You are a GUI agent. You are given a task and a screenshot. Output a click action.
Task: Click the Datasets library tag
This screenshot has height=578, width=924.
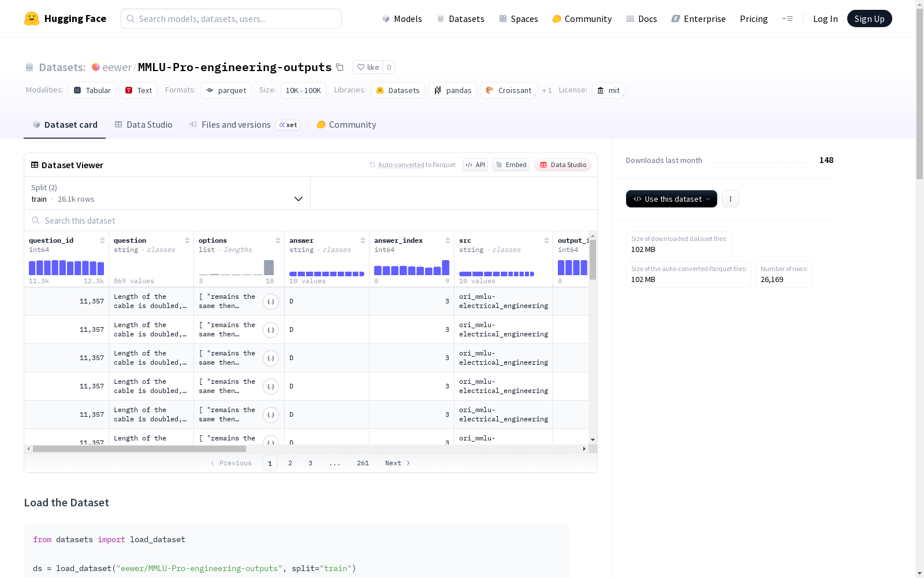[x=398, y=90]
